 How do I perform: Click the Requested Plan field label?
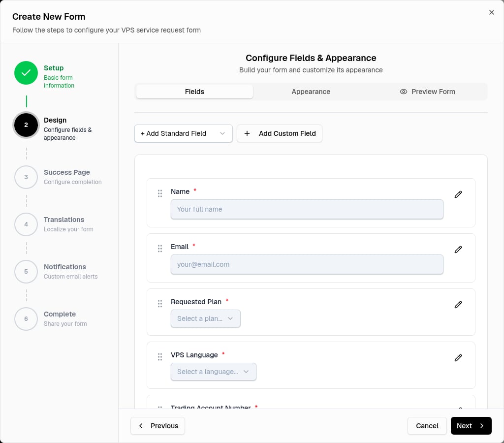click(196, 302)
